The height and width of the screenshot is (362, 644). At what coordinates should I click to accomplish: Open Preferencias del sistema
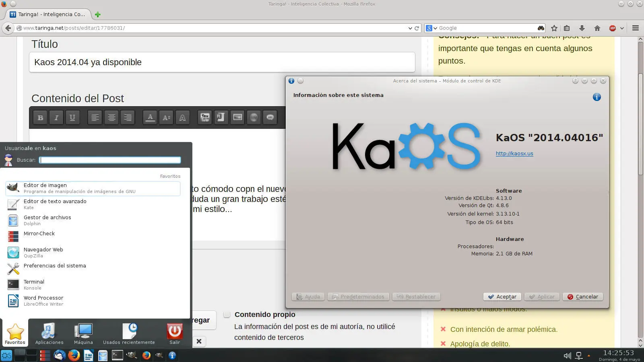[x=93, y=268]
